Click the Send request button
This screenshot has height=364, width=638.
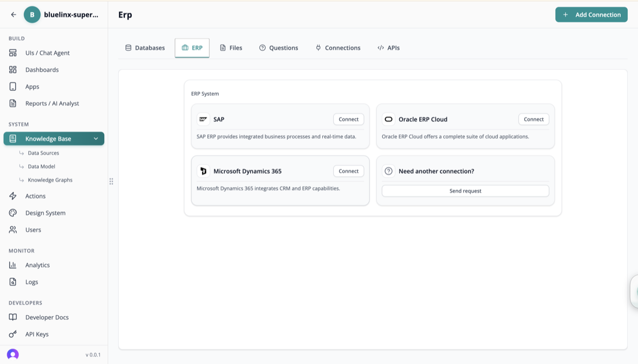click(465, 191)
